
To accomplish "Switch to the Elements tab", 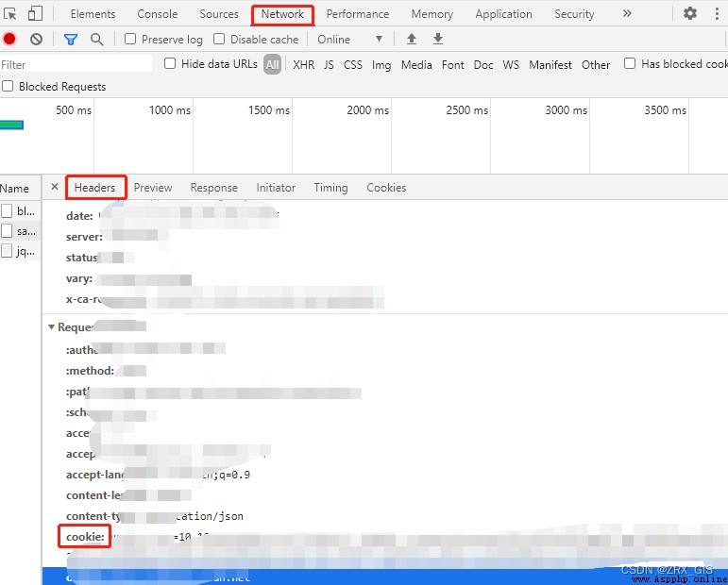I will pos(93,14).
